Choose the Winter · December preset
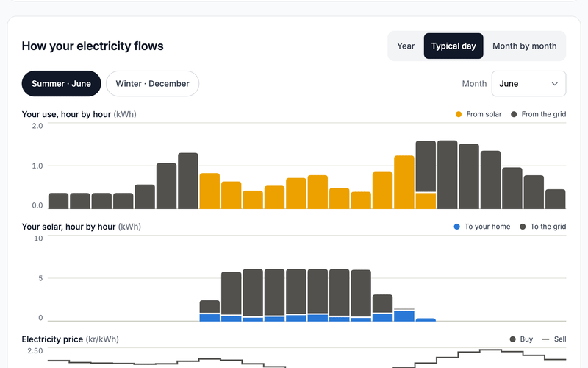The width and height of the screenshot is (588, 368). [152, 83]
